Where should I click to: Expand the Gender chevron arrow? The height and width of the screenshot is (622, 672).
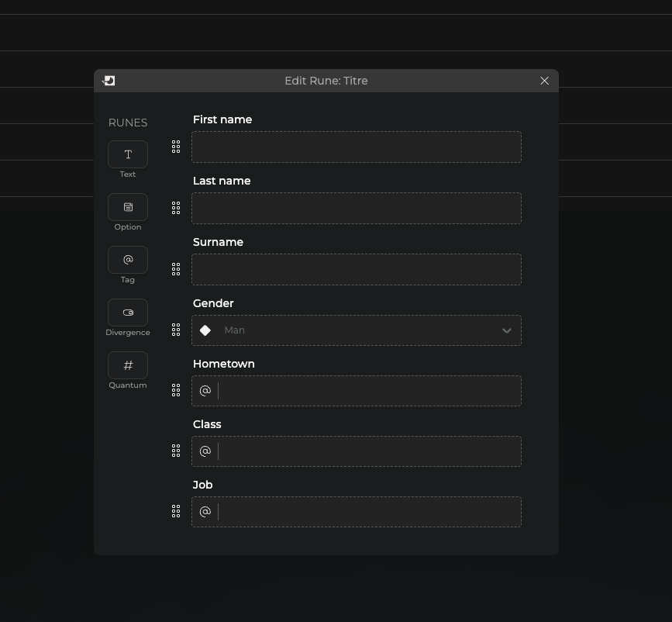click(507, 330)
